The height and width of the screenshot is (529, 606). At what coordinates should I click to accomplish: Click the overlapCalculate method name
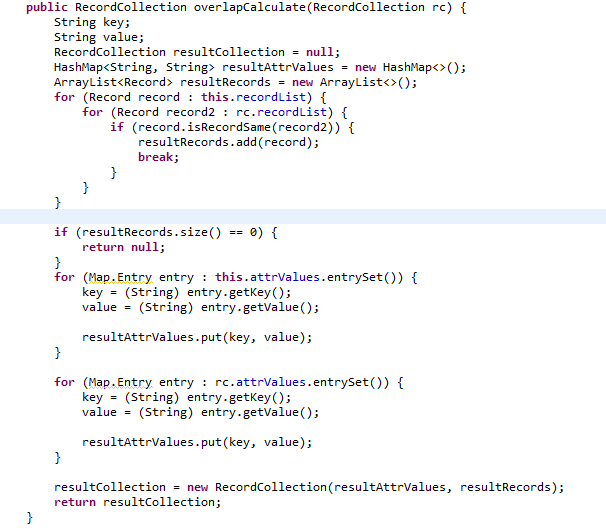pyautogui.click(x=250, y=7)
